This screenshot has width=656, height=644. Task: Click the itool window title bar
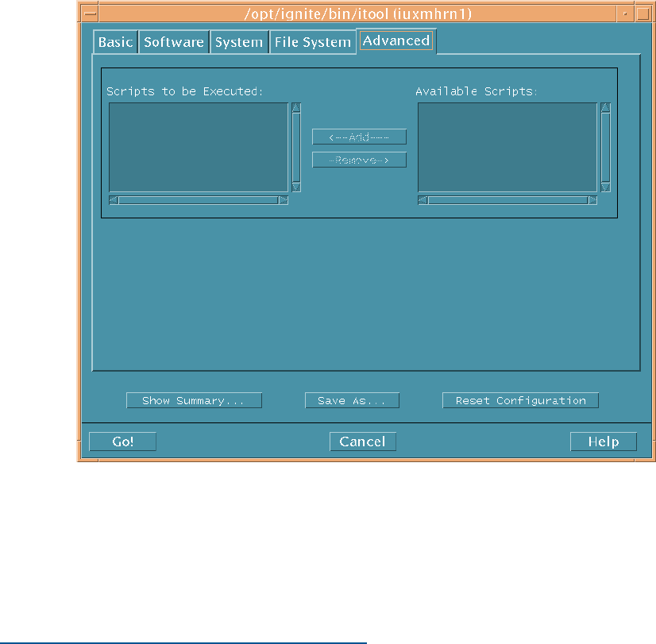point(357,13)
